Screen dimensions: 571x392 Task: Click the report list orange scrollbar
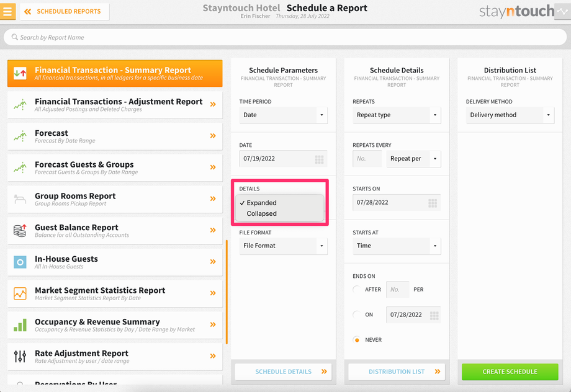227,292
